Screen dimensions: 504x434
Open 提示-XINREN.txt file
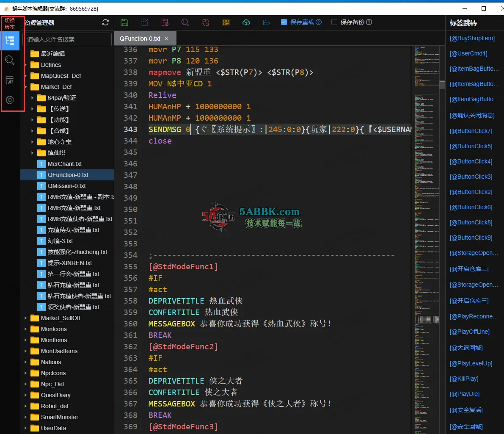(x=70, y=263)
